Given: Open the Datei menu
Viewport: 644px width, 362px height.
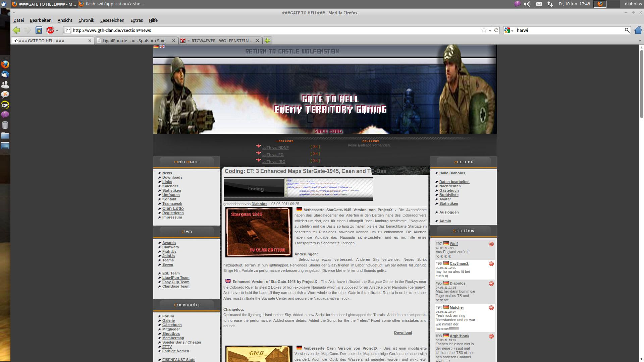Looking at the screenshot, I should [x=18, y=20].
